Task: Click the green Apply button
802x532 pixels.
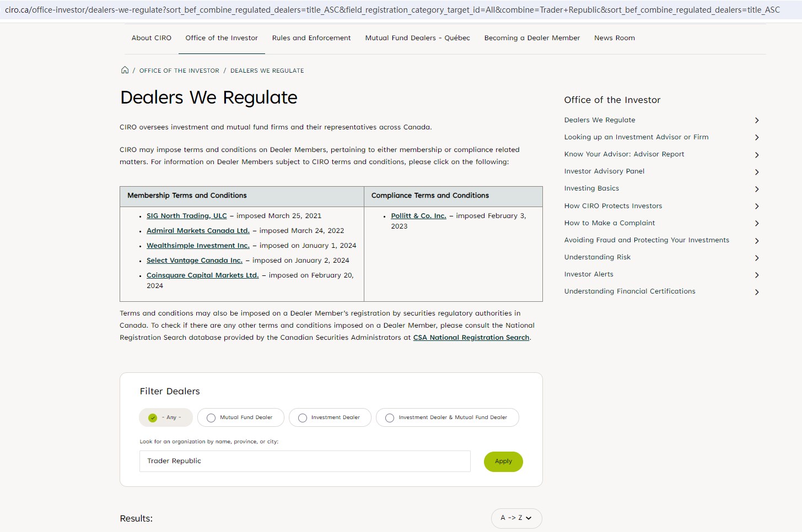Action: click(503, 462)
